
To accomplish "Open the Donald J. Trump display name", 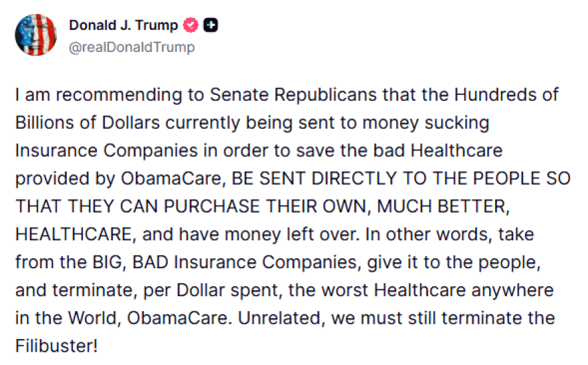I will click(124, 26).
